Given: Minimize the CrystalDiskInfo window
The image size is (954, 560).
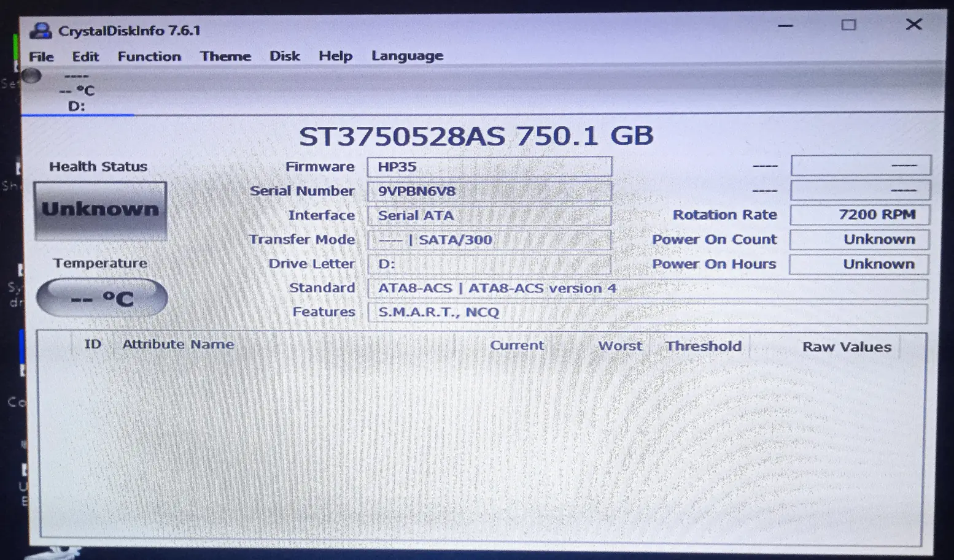Looking at the screenshot, I should 785,26.
